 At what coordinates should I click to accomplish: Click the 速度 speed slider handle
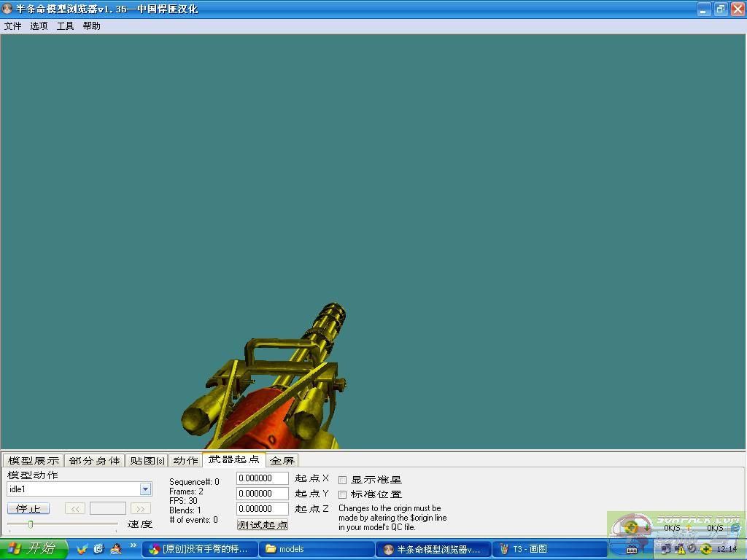(x=31, y=524)
